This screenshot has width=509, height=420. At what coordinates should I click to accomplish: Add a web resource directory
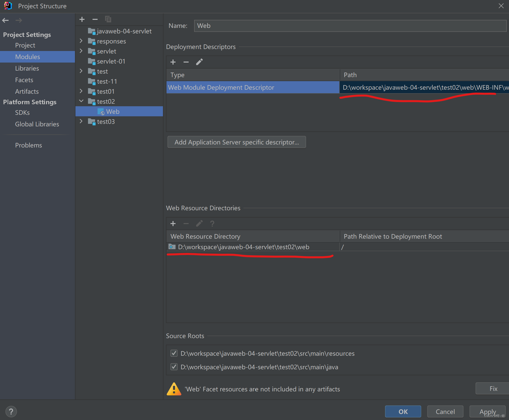point(173,224)
